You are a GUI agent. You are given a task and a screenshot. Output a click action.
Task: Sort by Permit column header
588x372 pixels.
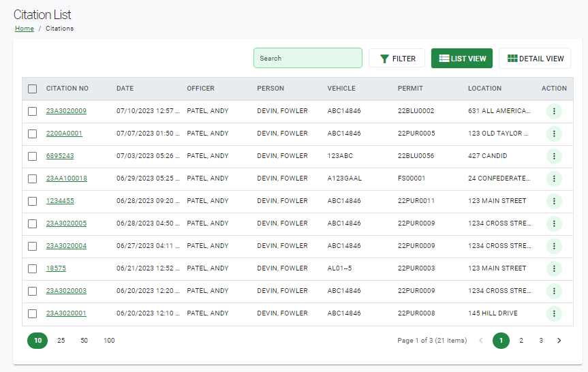pos(410,89)
